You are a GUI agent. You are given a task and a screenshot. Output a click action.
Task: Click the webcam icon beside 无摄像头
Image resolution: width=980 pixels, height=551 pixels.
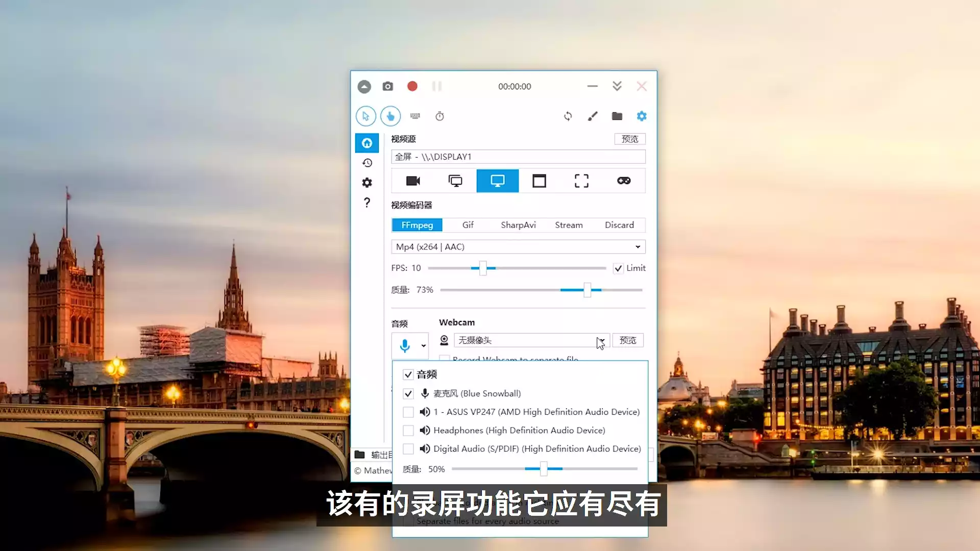tap(444, 340)
